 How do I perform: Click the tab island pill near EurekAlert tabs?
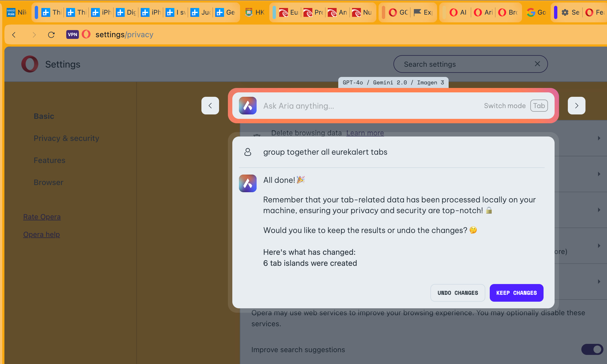274,12
